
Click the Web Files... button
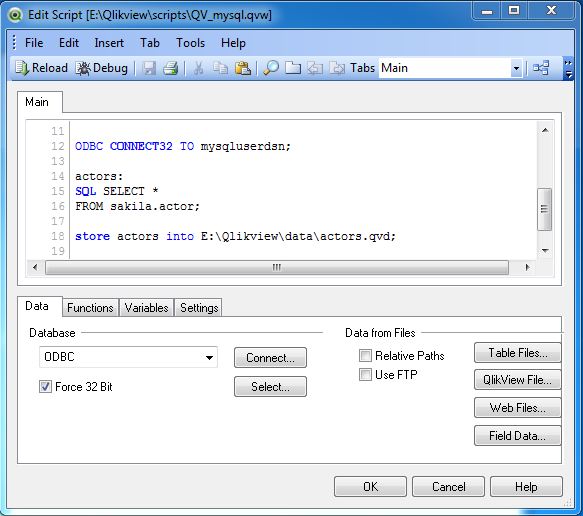coord(518,408)
